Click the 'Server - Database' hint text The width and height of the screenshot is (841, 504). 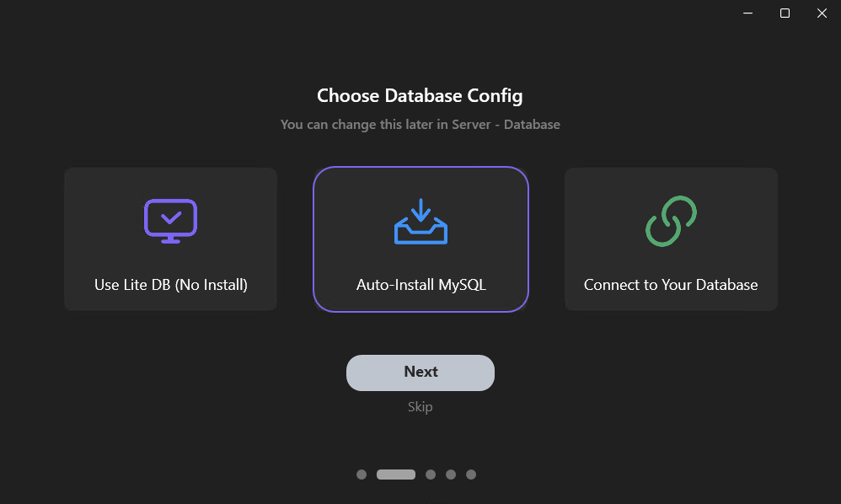(495, 124)
